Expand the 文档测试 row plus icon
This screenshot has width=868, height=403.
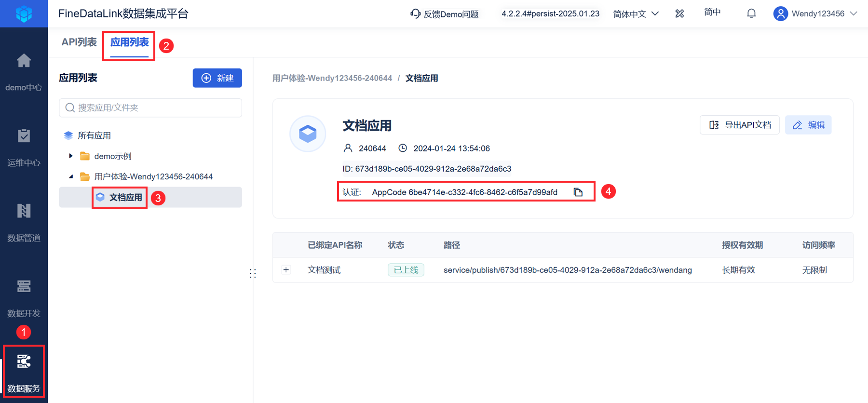(x=286, y=270)
